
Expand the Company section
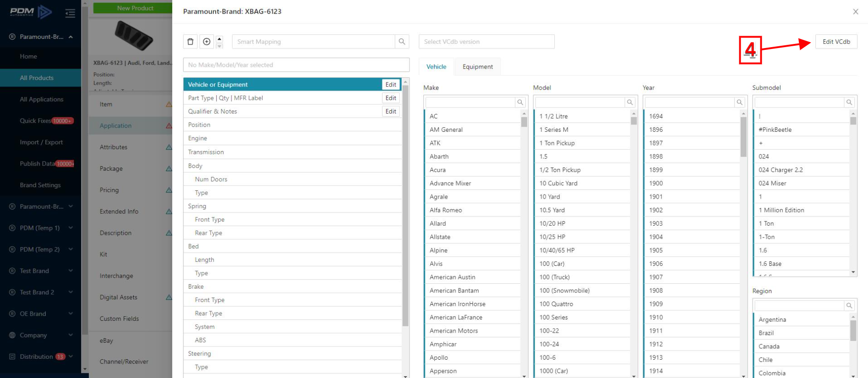[x=71, y=335]
